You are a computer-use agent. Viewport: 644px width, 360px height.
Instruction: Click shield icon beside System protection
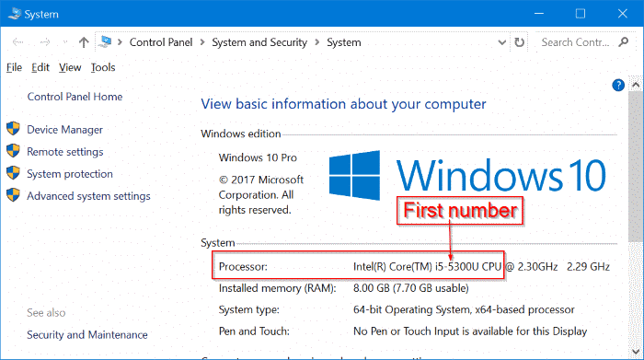click(x=13, y=173)
